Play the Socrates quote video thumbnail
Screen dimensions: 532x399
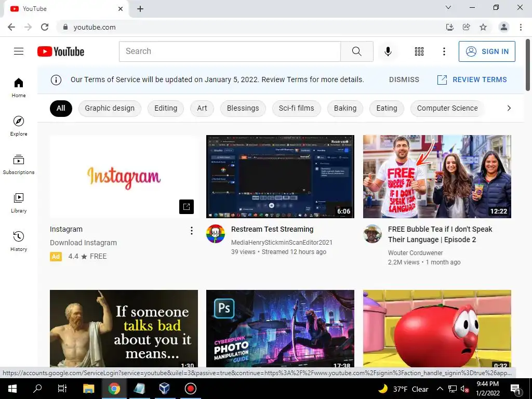pos(124,328)
